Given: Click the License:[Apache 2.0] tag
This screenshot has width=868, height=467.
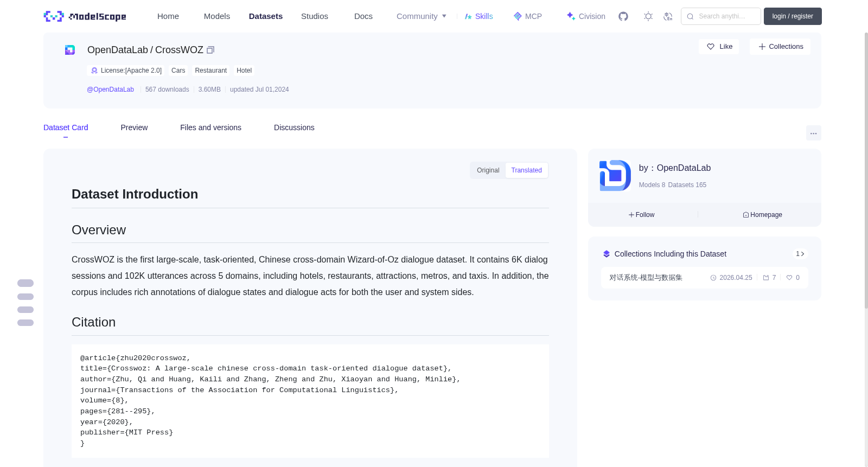Looking at the screenshot, I should tap(126, 71).
